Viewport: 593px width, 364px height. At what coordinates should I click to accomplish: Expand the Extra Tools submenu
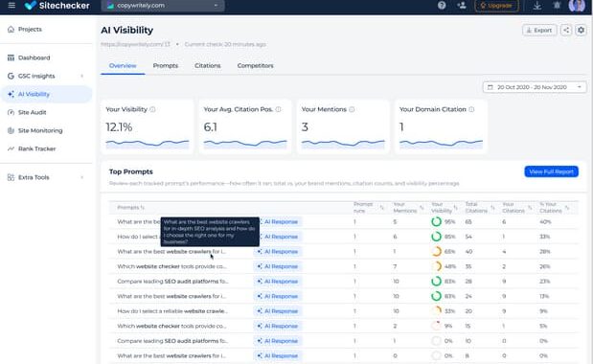click(x=82, y=177)
